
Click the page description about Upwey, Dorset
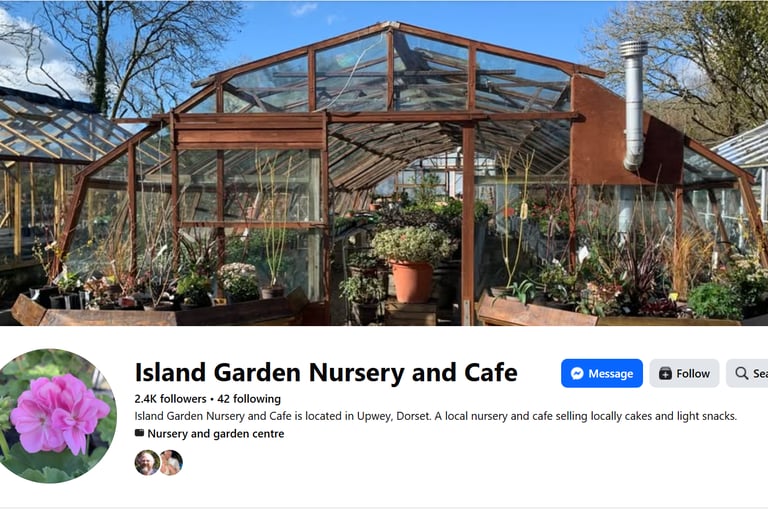tap(435, 416)
